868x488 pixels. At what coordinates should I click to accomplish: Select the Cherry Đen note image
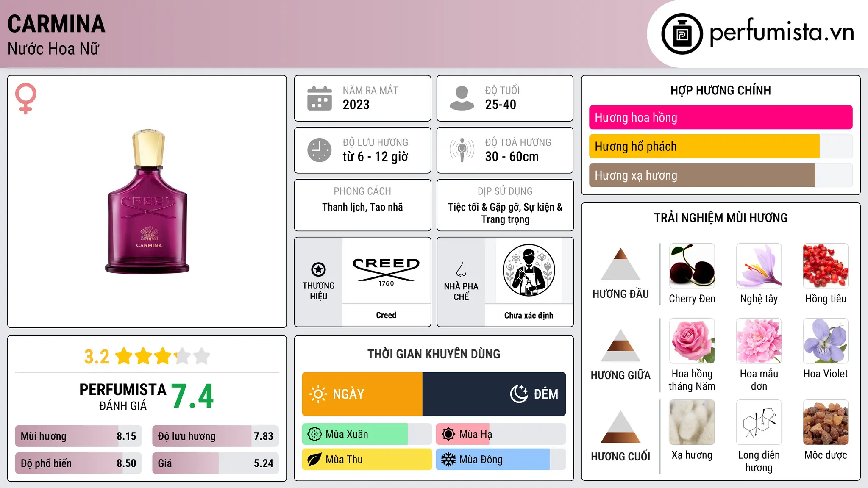click(692, 266)
